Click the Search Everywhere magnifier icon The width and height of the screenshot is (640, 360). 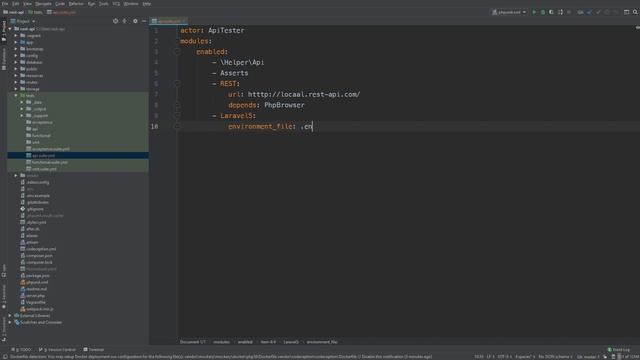click(x=636, y=12)
